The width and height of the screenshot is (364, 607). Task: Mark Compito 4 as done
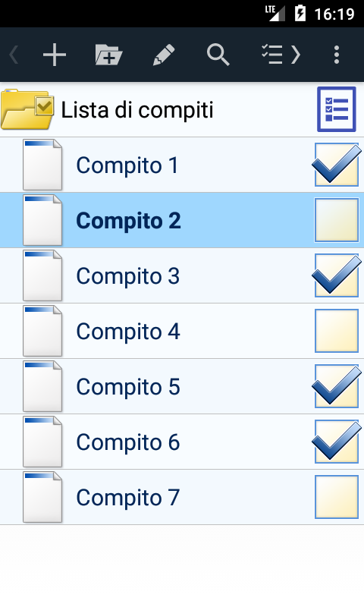pos(337,331)
